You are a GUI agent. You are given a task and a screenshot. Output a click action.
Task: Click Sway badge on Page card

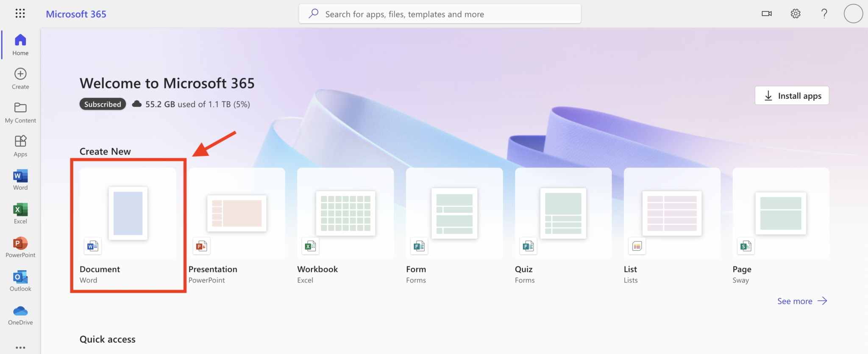[x=746, y=246]
